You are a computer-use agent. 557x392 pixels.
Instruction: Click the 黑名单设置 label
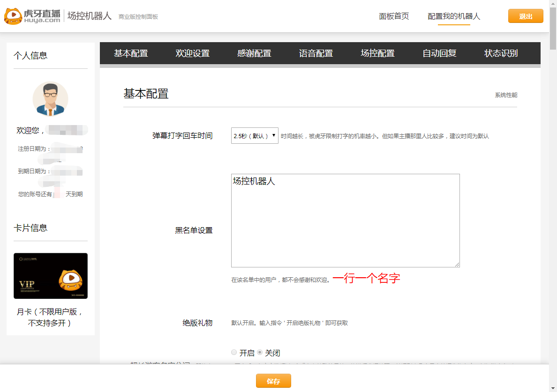pyautogui.click(x=194, y=230)
